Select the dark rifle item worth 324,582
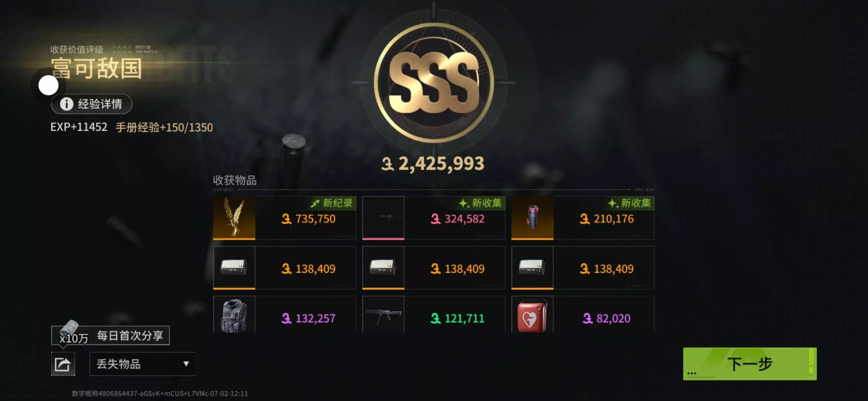This screenshot has height=401, width=868. point(383,218)
